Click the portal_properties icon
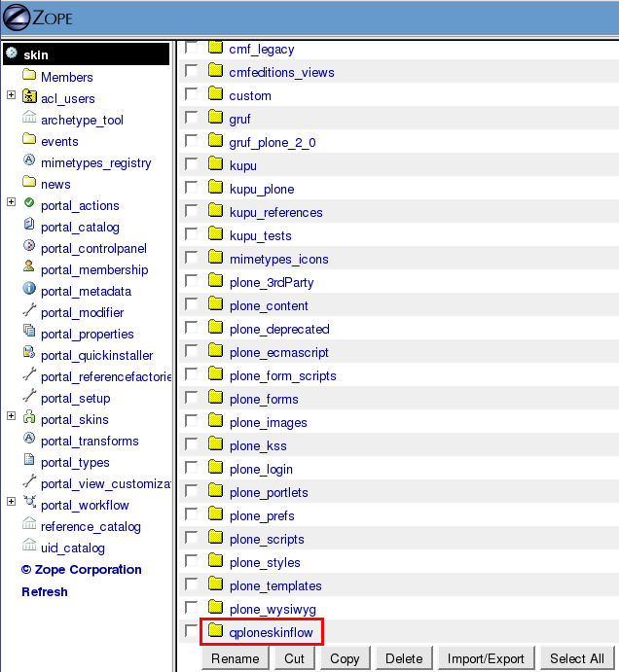Screen dimensions: 619x672 tap(29, 331)
